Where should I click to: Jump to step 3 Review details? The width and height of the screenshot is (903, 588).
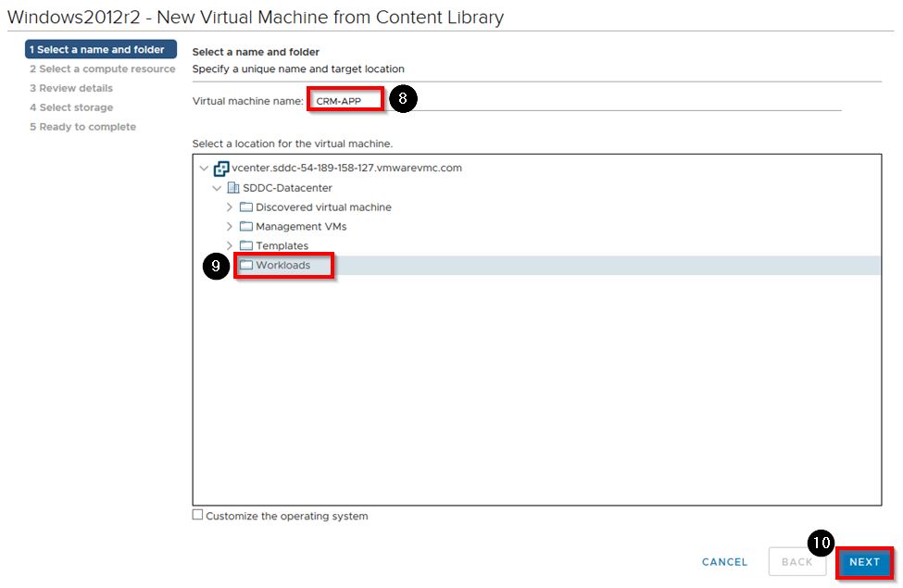71,89
